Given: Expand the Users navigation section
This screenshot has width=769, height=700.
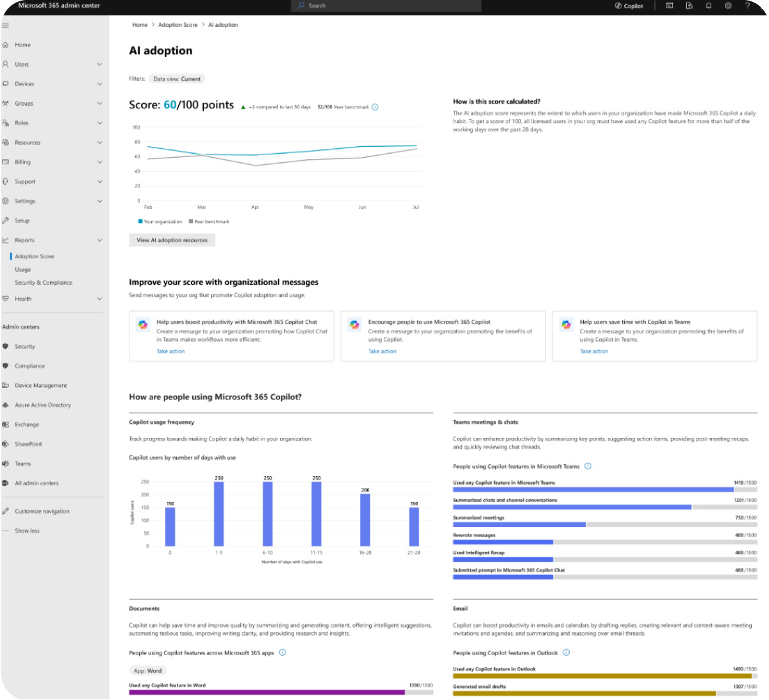Looking at the screenshot, I should tap(99, 64).
